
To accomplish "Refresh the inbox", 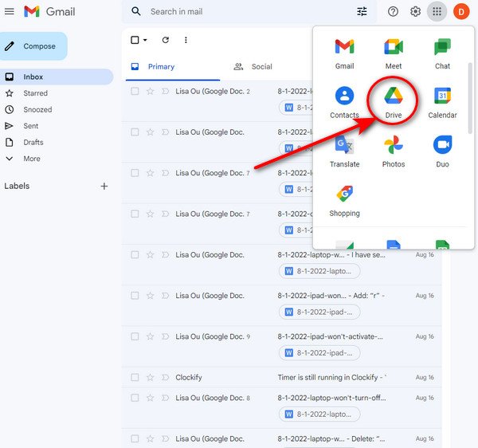I will (166, 40).
